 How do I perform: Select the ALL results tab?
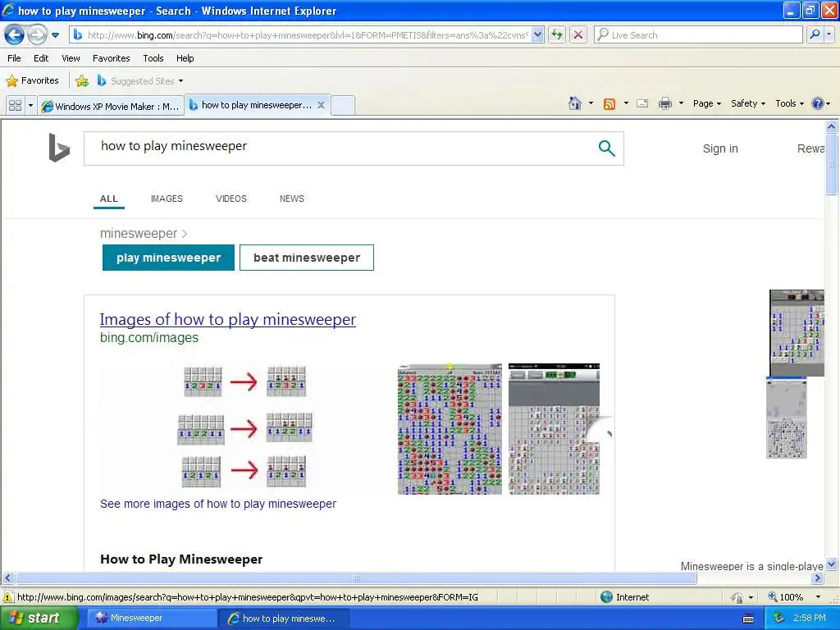click(x=109, y=199)
